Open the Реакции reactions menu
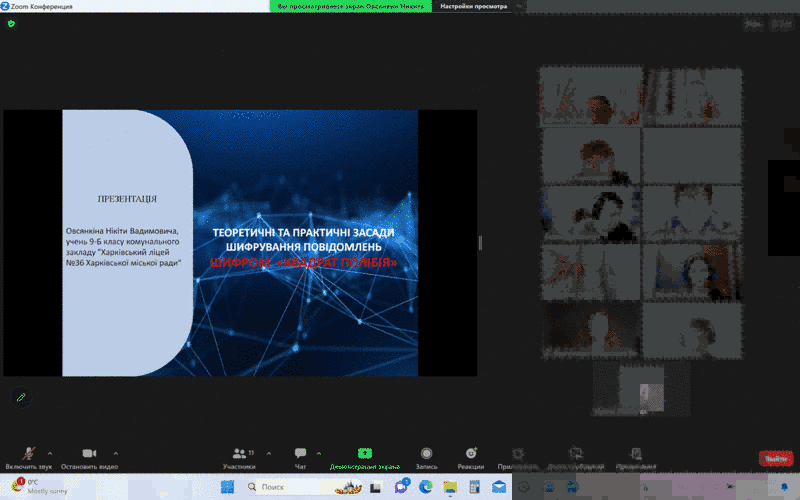The image size is (800, 500). coord(470,457)
